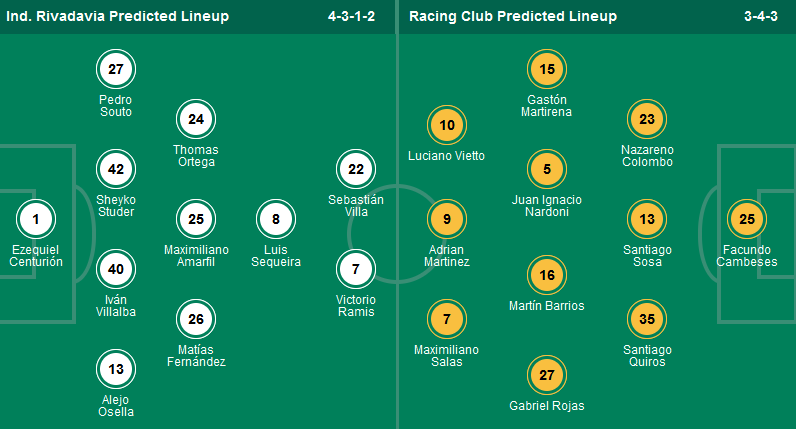Image resolution: width=796 pixels, height=429 pixels.
Task: Click Sebastián Villa's number 22 badge
Action: (x=356, y=170)
